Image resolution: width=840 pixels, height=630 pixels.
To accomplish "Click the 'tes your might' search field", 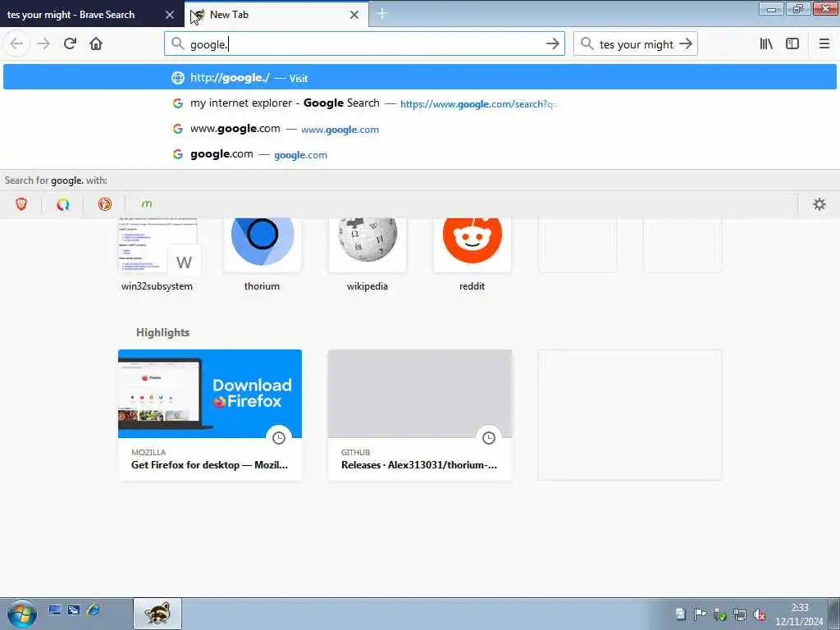I will pos(636,44).
